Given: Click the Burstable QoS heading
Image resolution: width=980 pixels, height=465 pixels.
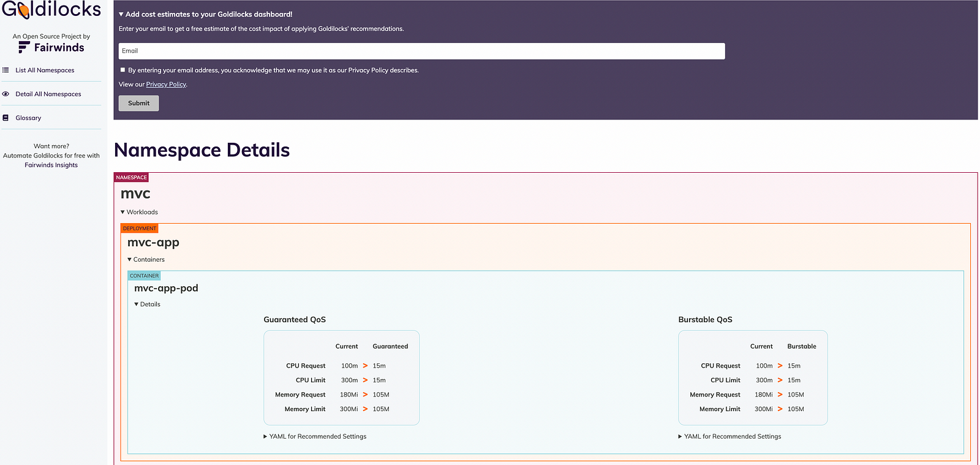Looking at the screenshot, I should click(705, 320).
